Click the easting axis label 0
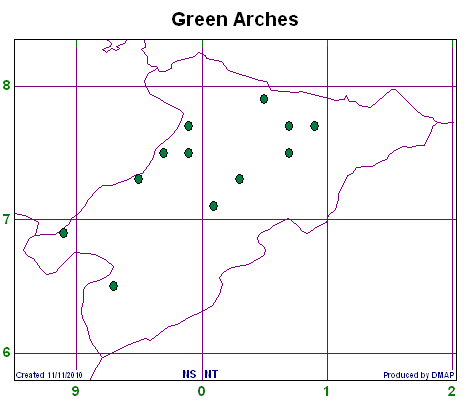471x402 pixels. click(x=201, y=391)
